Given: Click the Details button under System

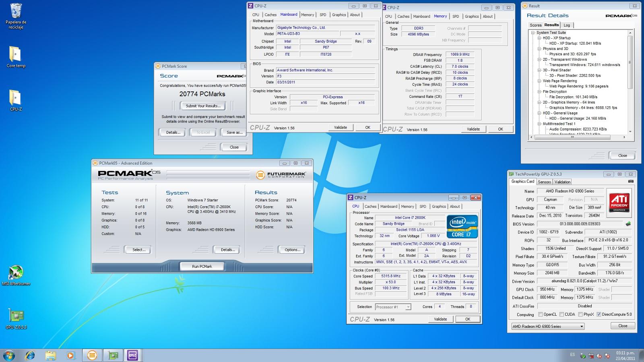Looking at the screenshot, I should click(x=228, y=250).
